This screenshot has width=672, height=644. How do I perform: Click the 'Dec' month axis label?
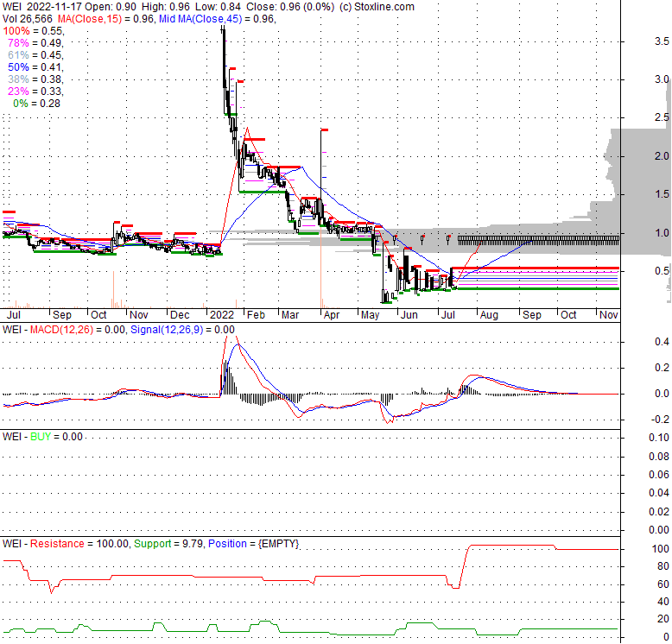(x=180, y=315)
